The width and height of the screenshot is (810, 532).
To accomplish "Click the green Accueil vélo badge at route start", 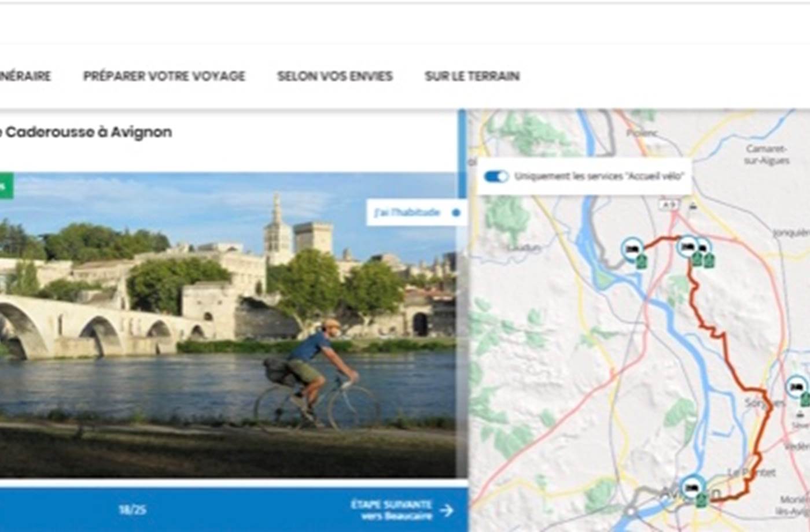I will 640,262.
